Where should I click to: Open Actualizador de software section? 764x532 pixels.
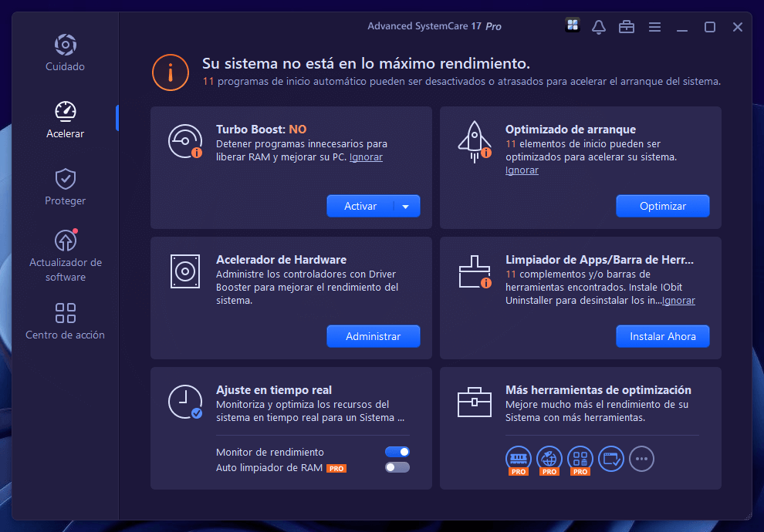pyautogui.click(x=66, y=255)
